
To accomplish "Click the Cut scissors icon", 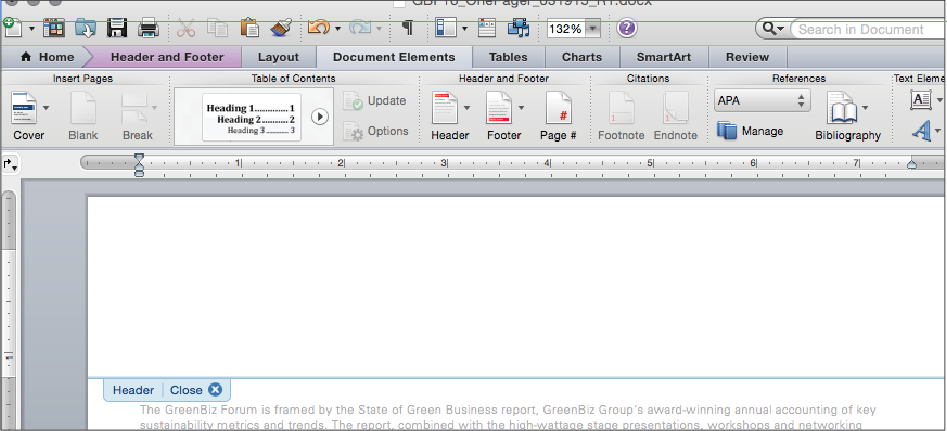I will pos(186,28).
